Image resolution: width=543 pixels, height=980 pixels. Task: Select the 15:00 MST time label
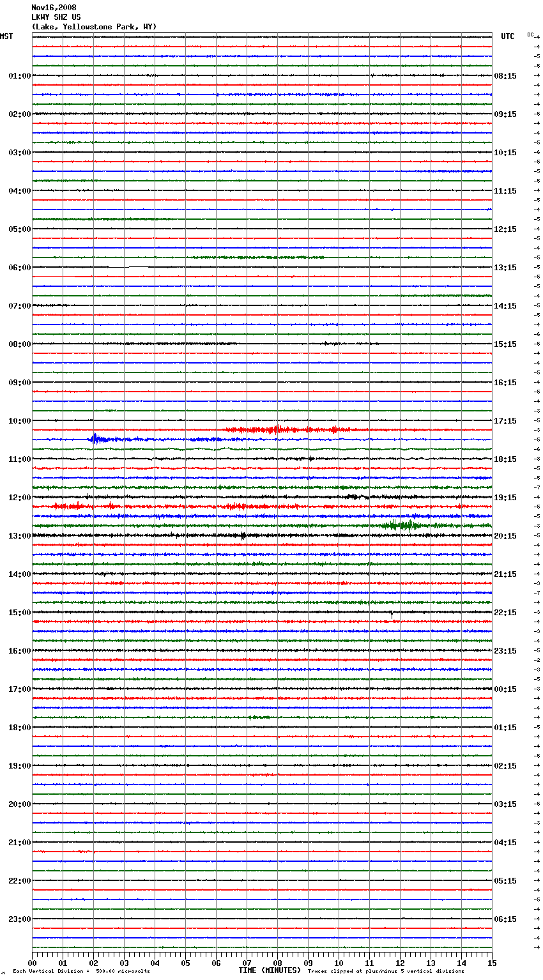pyautogui.click(x=20, y=613)
